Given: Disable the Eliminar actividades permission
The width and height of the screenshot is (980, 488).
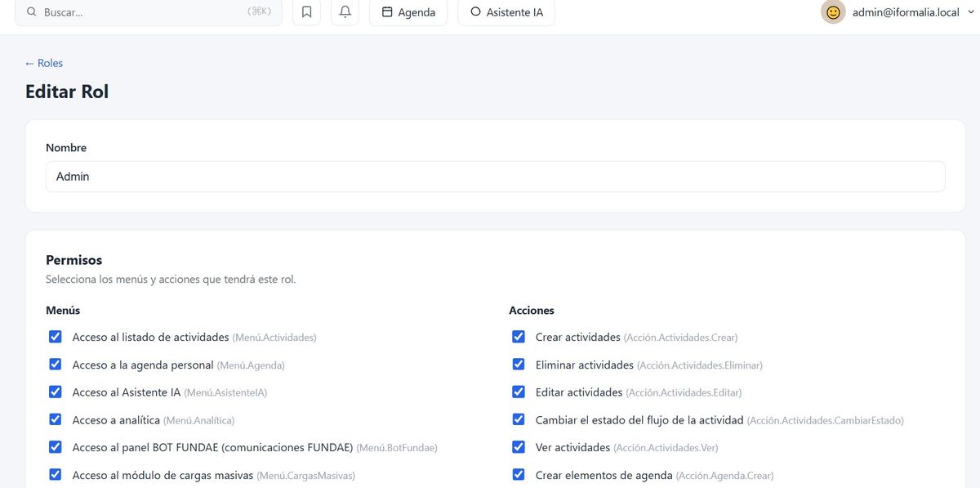Looking at the screenshot, I should coord(519,365).
